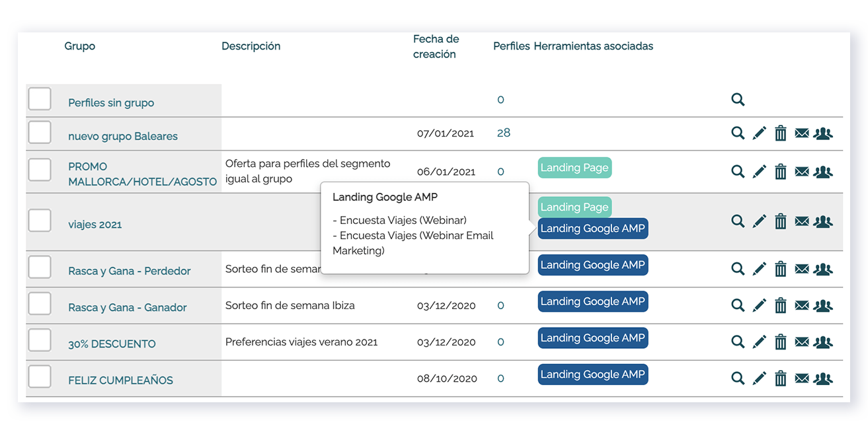Edit FELIZ CUMPLEAÑOS group with pencil
The width and height of the screenshot is (868, 434).
(759, 378)
